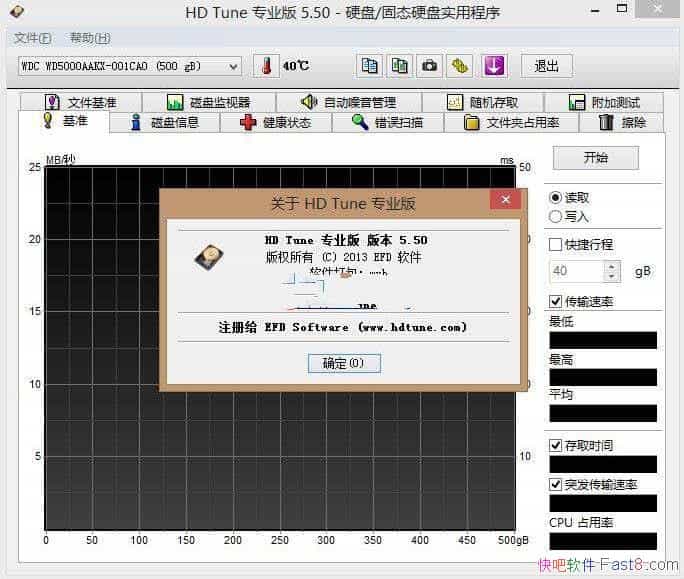Decrease short stroke value with down arrow
Screen dimensions: 684x579
point(612,276)
